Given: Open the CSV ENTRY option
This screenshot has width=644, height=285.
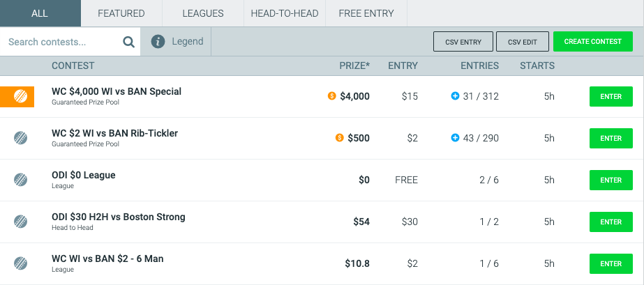Looking at the screenshot, I should 463,41.
